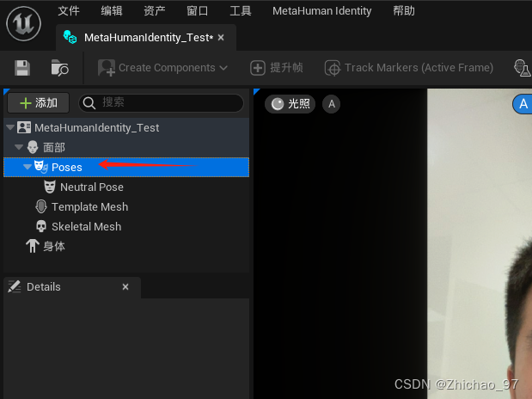This screenshot has width=532, height=399.
Task: Open the 资产 menu
Action: pyautogui.click(x=155, y=11)
